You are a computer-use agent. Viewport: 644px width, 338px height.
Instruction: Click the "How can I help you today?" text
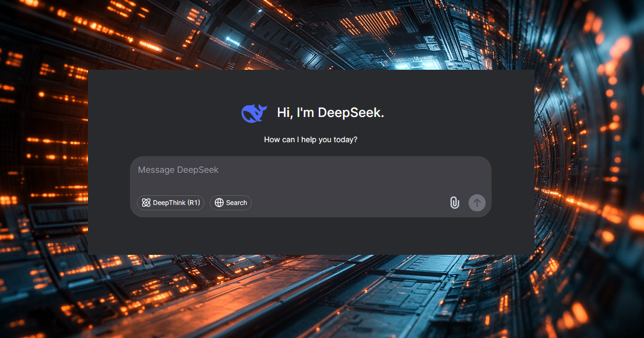pyautogui.click(x=311, y=139)
